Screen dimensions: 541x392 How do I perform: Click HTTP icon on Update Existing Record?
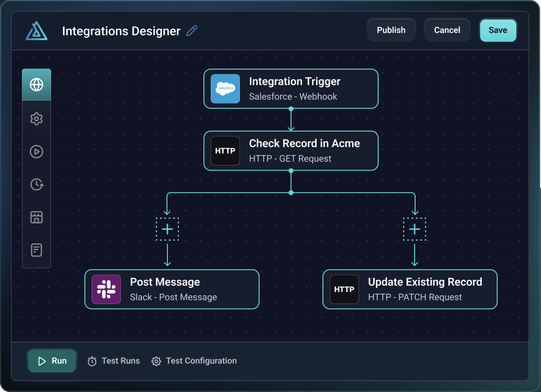[x=344, y=289]
